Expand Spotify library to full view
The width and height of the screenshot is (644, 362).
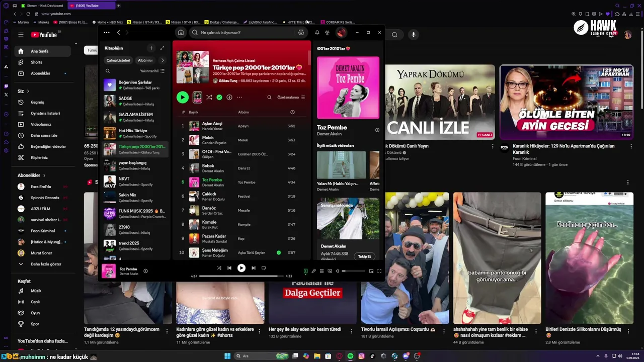pyautogui.click(x=162, y=48)
